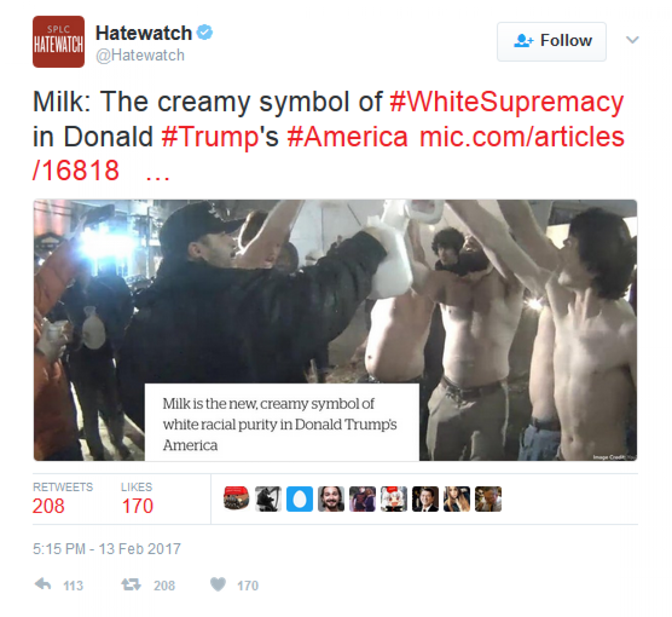Open the @Hatewatch handle

[140, 55]
